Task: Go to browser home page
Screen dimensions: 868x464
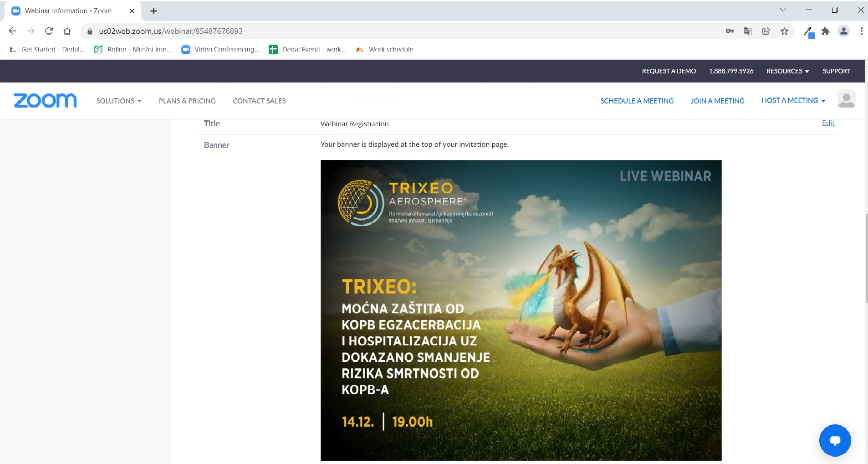Action: tap(67, 31)
